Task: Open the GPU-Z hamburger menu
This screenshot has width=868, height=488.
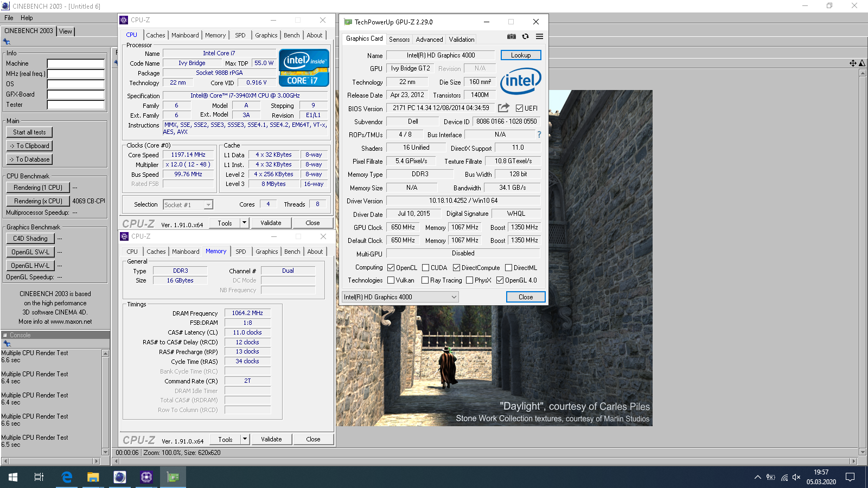Action: 539,36
